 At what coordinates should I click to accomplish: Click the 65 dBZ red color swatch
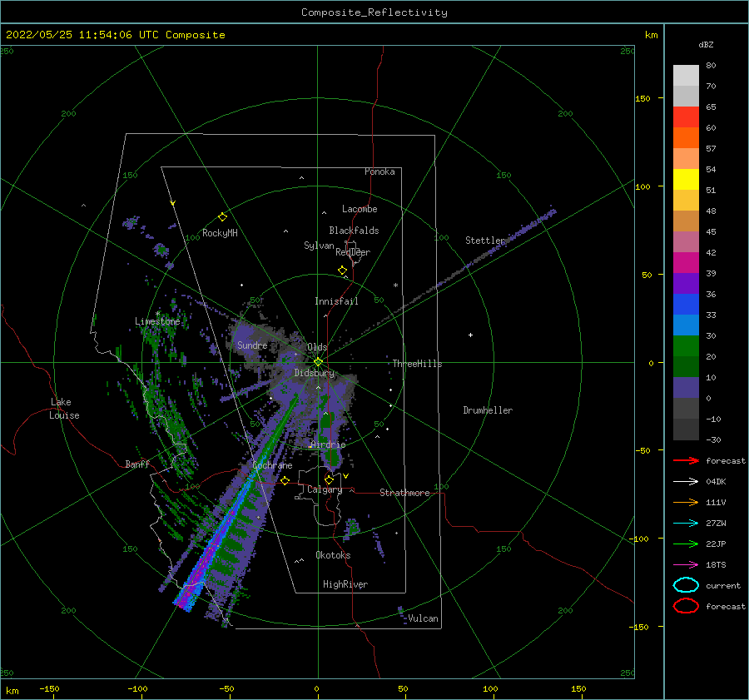[x=686, y=117]
